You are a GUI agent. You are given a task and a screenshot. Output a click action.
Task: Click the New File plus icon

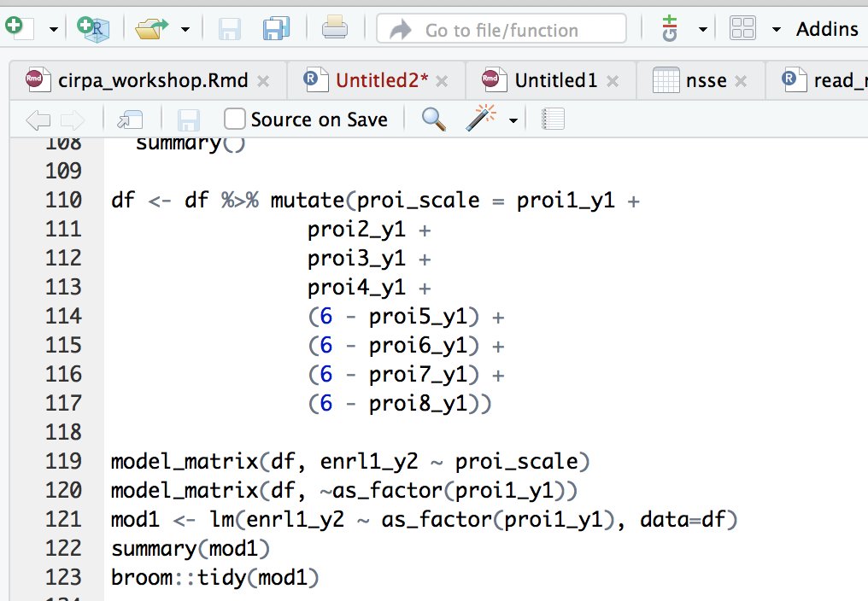(x=20, y=27)
